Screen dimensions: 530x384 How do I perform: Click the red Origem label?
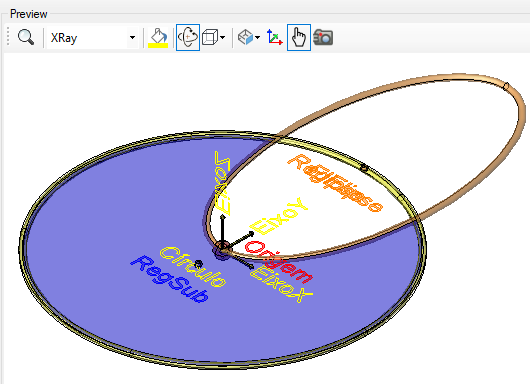[x=279, y=262]
